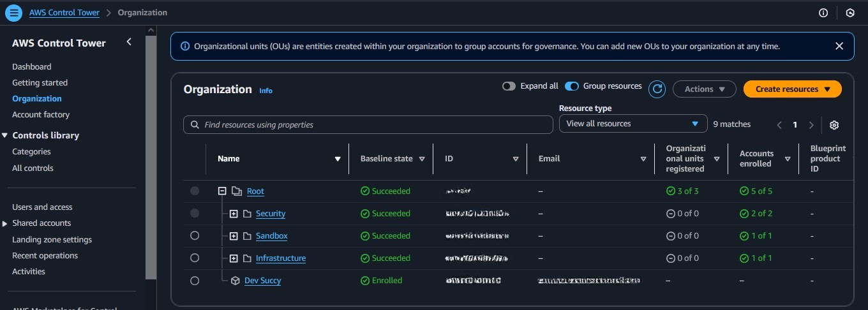Screen dimensions: 868x310
Task: Open the hamburger navigation menu
Action: [15, 13]
